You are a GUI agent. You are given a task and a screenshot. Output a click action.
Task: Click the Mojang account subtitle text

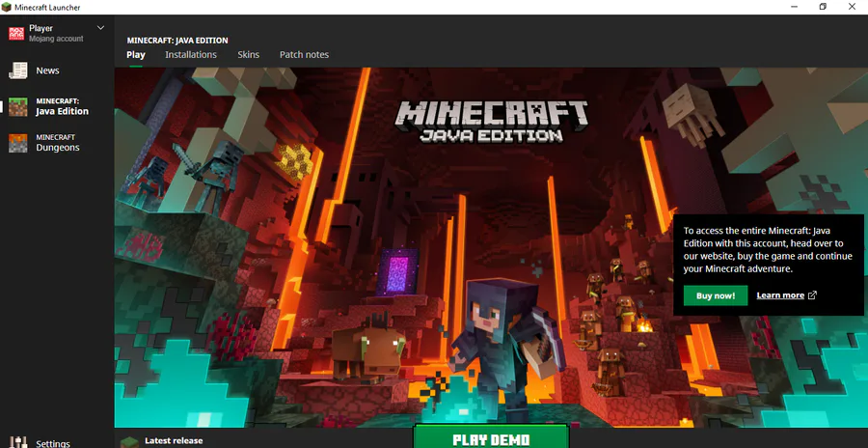56,39
